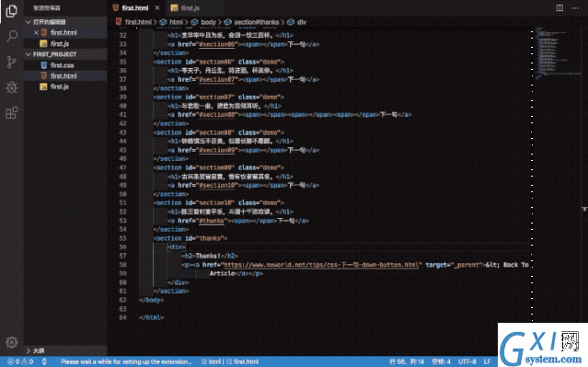This screenshot has width=588, height=367.
Task: Change end of line sequence LF
Action: click(x=487, y=361)
